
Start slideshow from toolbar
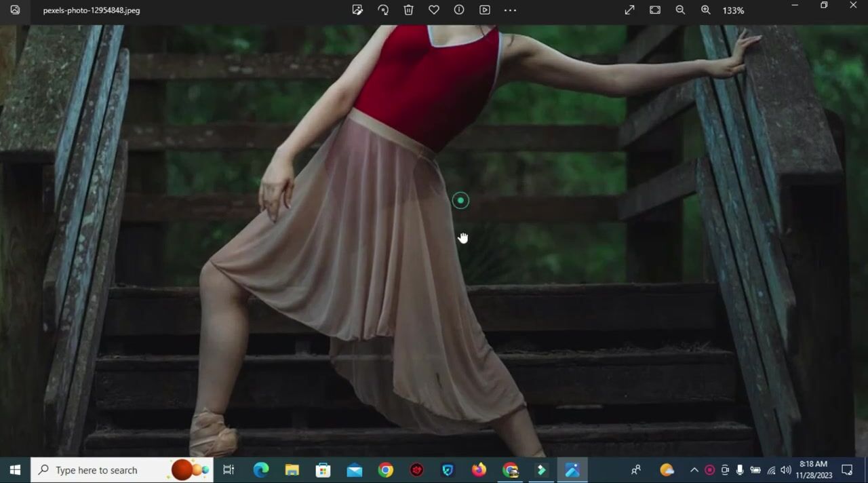click(x=485, y=10)
